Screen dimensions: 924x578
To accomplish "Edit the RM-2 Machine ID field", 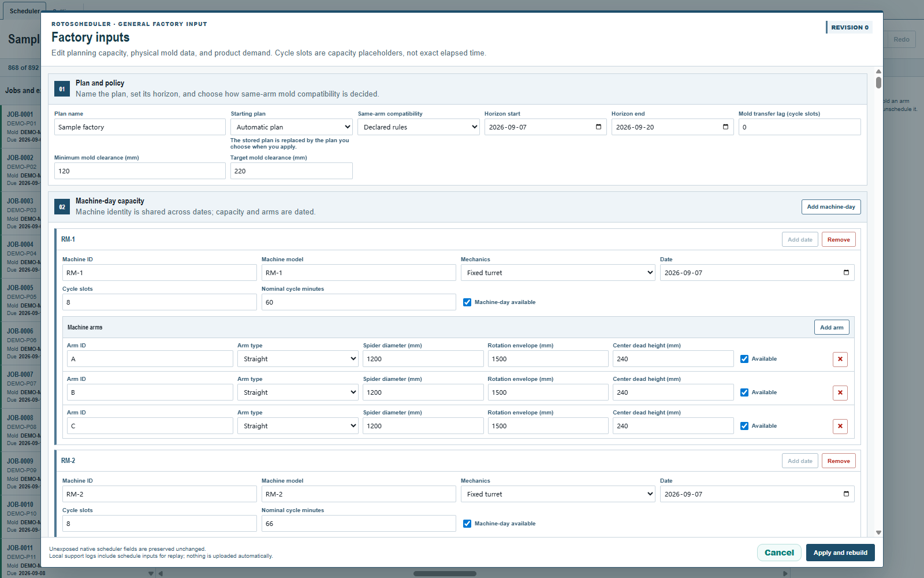I will click(x=159, y=494).
